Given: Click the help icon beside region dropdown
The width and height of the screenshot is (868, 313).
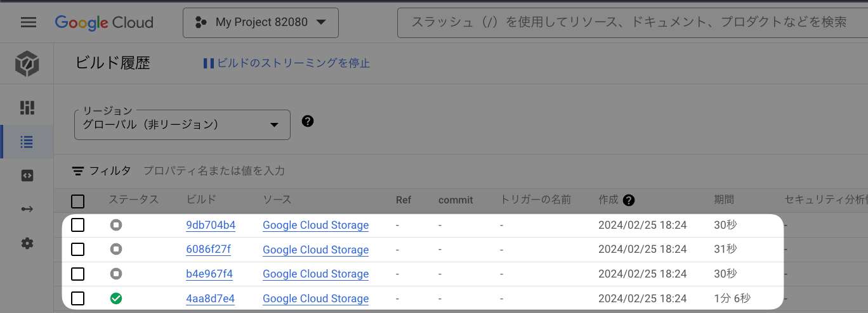Looking at the screenshot, I should click(308, 121).
